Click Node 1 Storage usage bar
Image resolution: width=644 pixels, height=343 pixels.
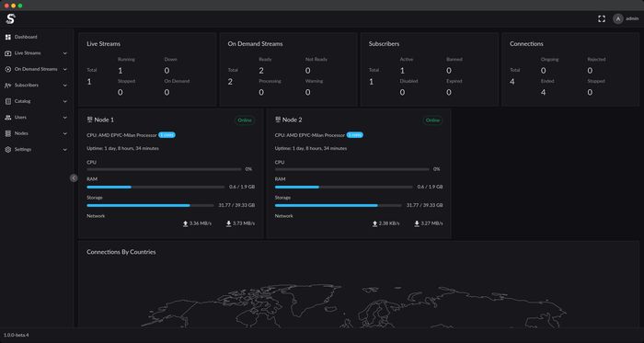point(150,205)
